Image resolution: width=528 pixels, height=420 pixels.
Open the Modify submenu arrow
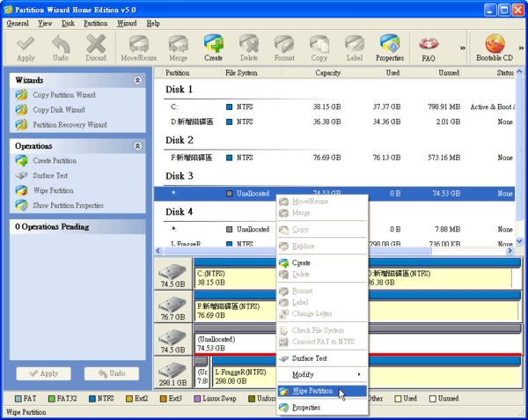[359, 374]
